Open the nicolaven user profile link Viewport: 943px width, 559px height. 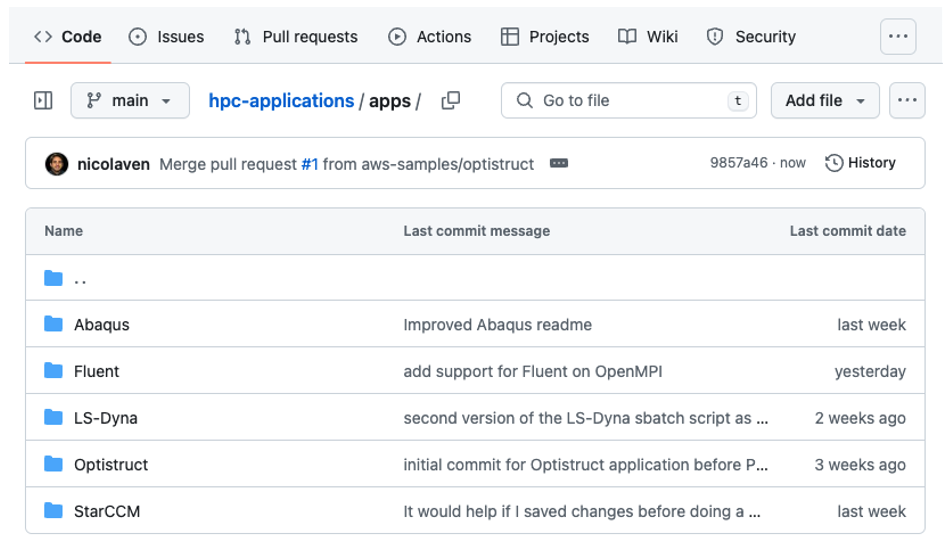[113, 164]
